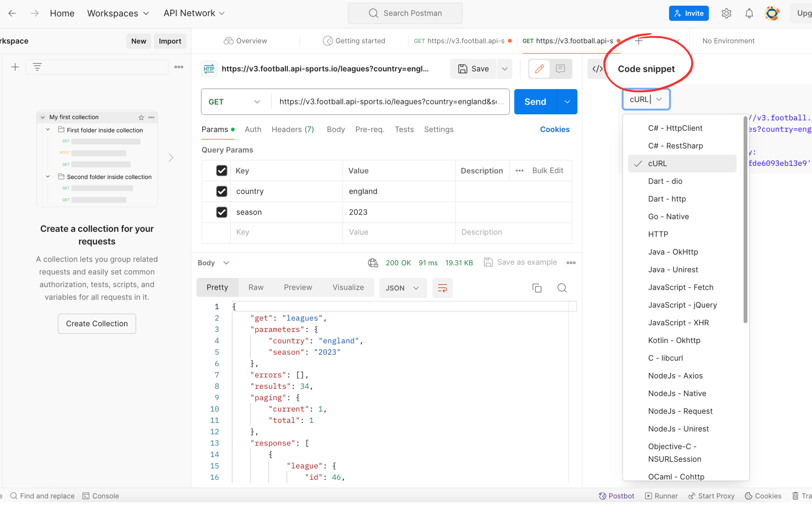Click the language list scrollbar
This screenshot has height=506, width=812.
coord(745,220)
